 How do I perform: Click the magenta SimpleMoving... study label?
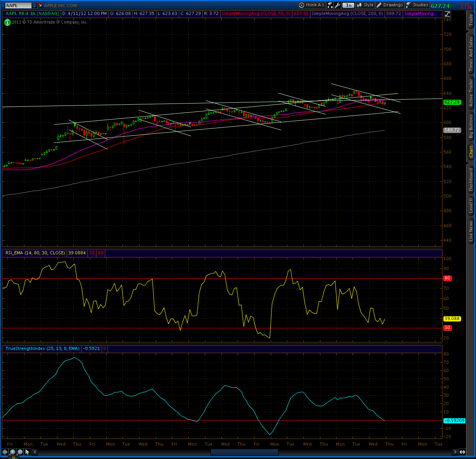coord(420,13)
